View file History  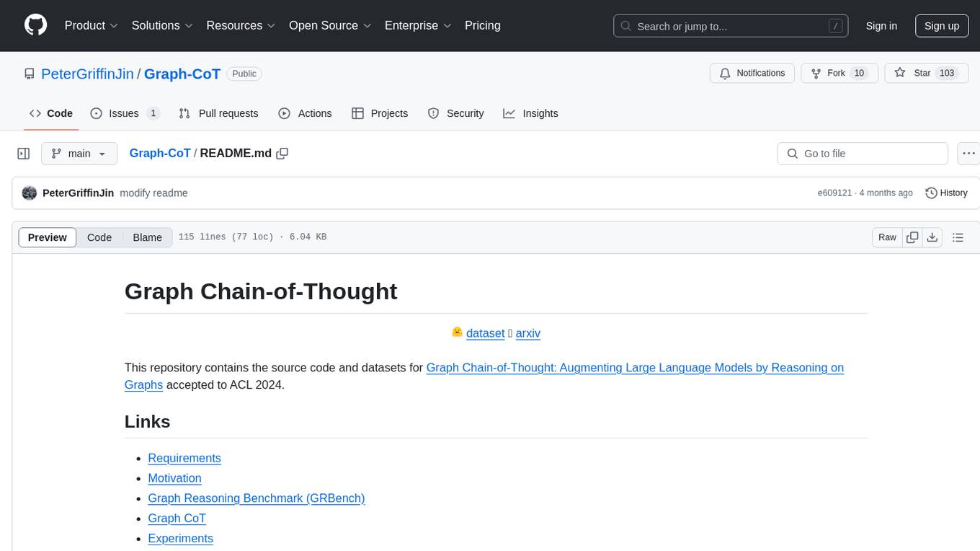pyautogui.click(x=946, y=193)
